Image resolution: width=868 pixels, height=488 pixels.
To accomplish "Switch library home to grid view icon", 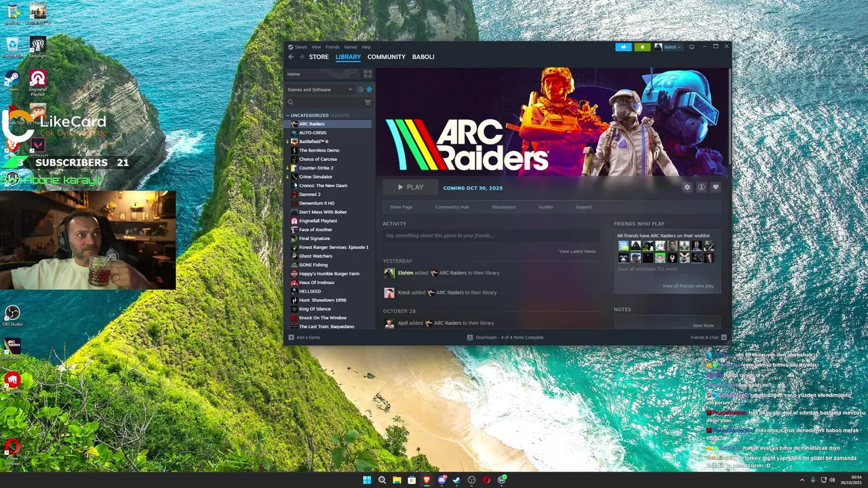I will pos(368,74).
